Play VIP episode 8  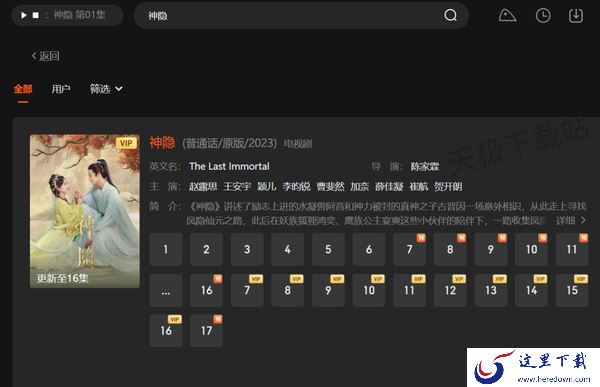[x=288, y=290]
